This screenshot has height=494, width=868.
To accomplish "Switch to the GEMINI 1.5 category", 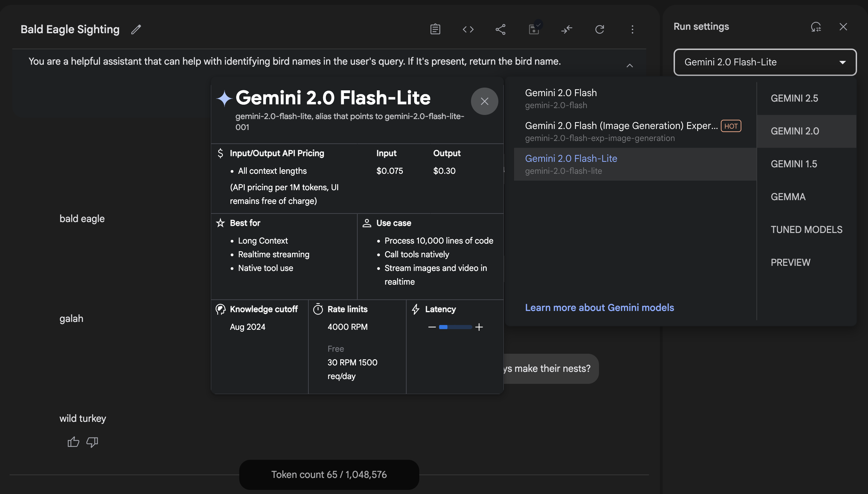I will [794, 164].
